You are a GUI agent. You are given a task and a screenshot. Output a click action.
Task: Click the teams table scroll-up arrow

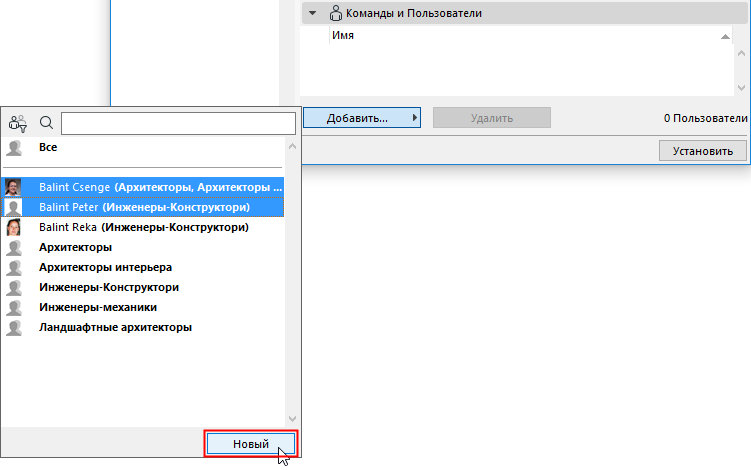tap(741, 53)
